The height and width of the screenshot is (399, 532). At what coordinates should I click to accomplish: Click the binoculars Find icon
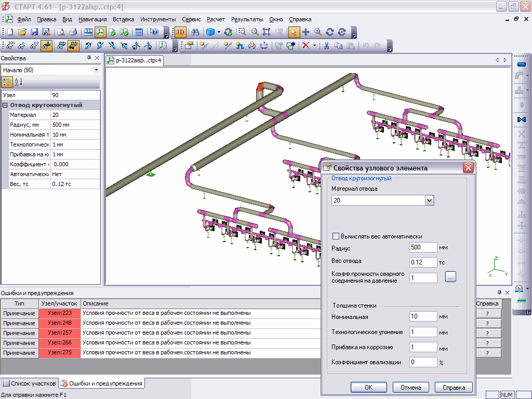(x=195, y=32)
